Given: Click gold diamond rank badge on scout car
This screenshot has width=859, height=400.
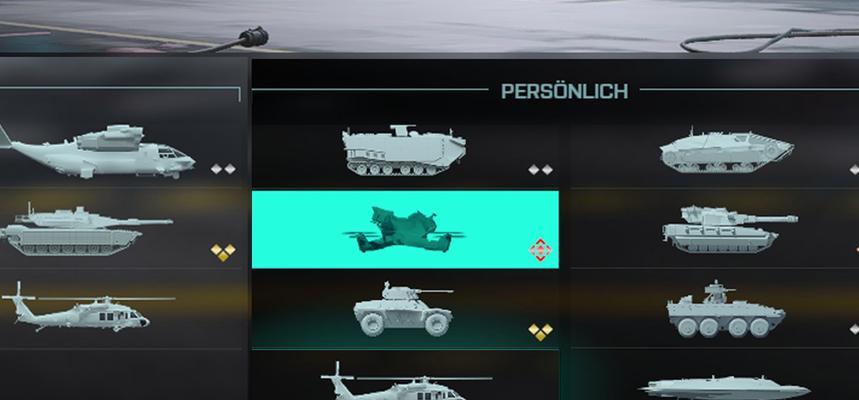Looking at the screenshot, I should 540,331.
